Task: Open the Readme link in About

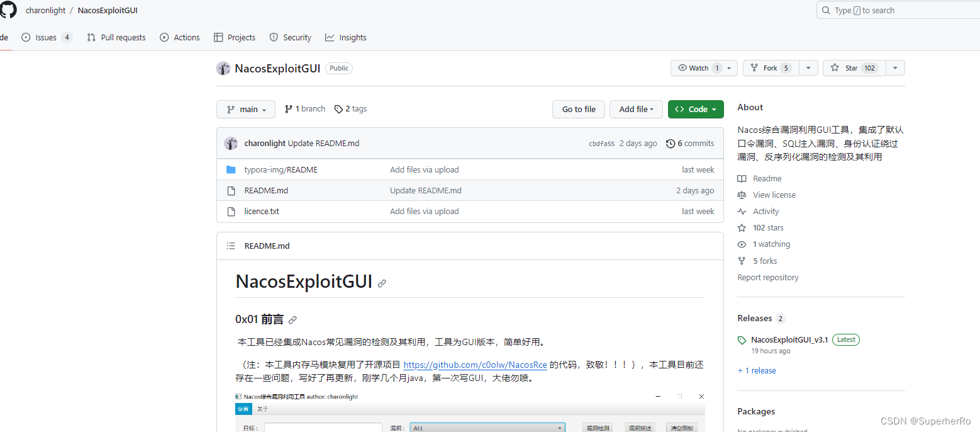Action: point(759,178)
